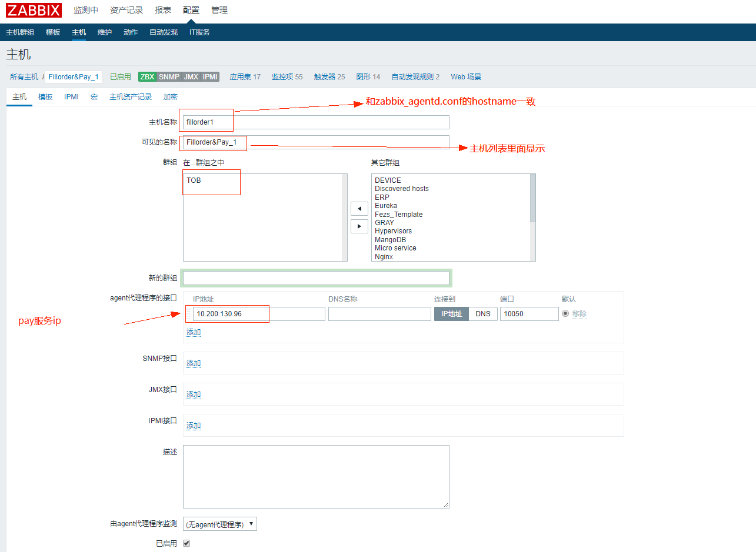Screen dimensions: 756x552
Task: Toggle the 已启用 checkbox
Action: (x=186, y=543)
